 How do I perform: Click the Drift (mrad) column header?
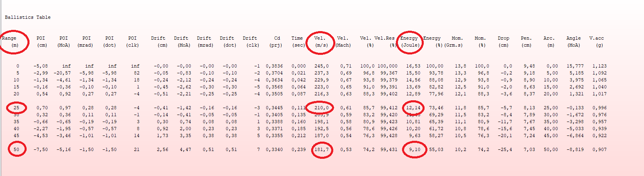[x=205, y=41]
